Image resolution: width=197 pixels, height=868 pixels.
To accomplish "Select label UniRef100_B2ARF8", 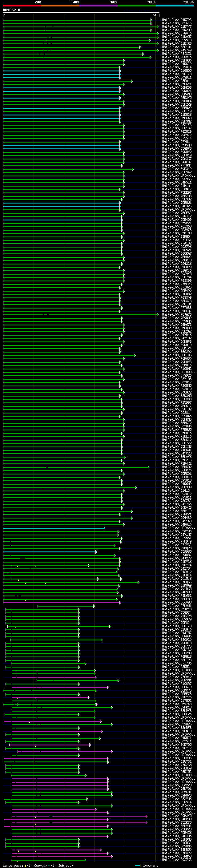I will tap(177, 728).
